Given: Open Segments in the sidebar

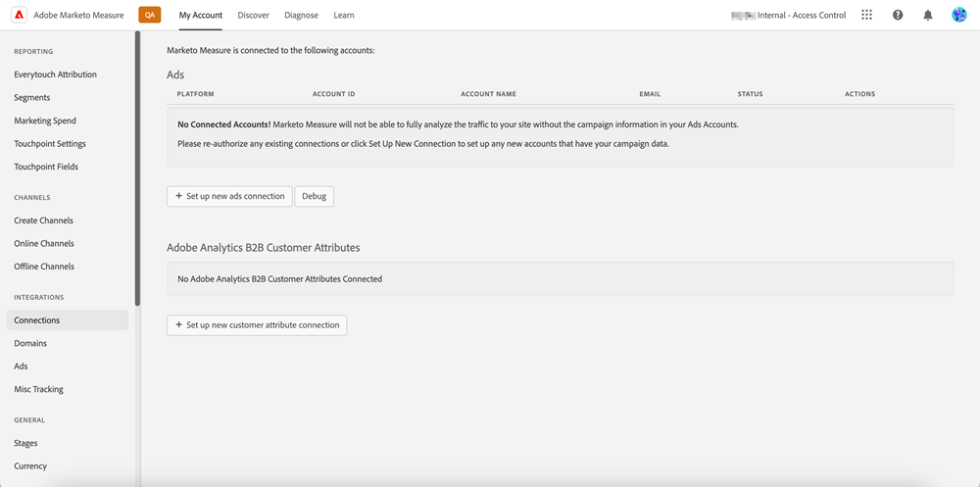Looking at the screenshot, I should click(32, 97).
